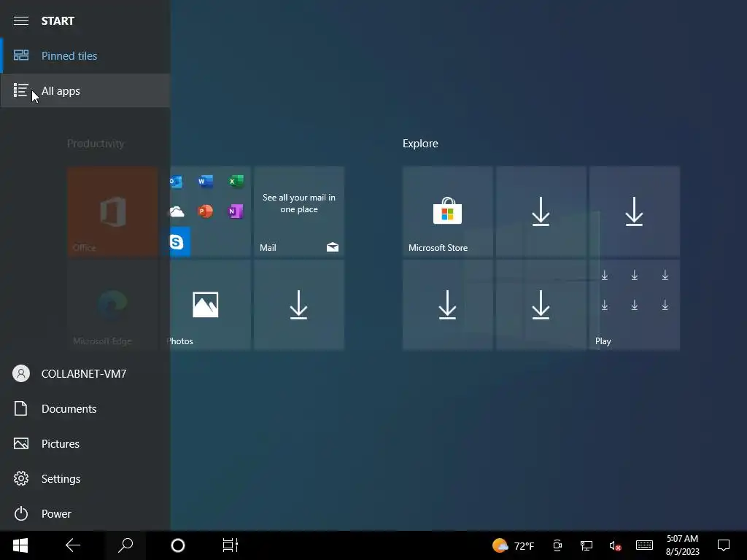Viewport: 747px width, 560px height.
Task: Open Settings from Start menu
Action: (85, 478)
